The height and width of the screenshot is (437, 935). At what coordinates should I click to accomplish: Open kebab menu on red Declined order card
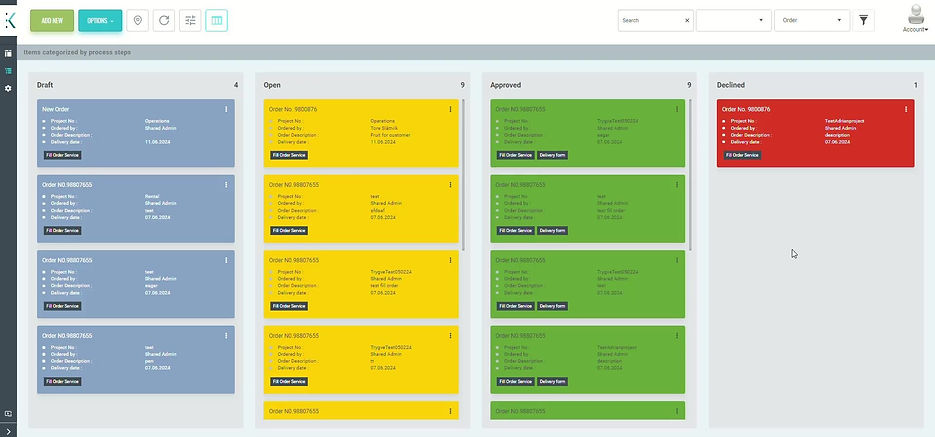(x=906, y=109)
